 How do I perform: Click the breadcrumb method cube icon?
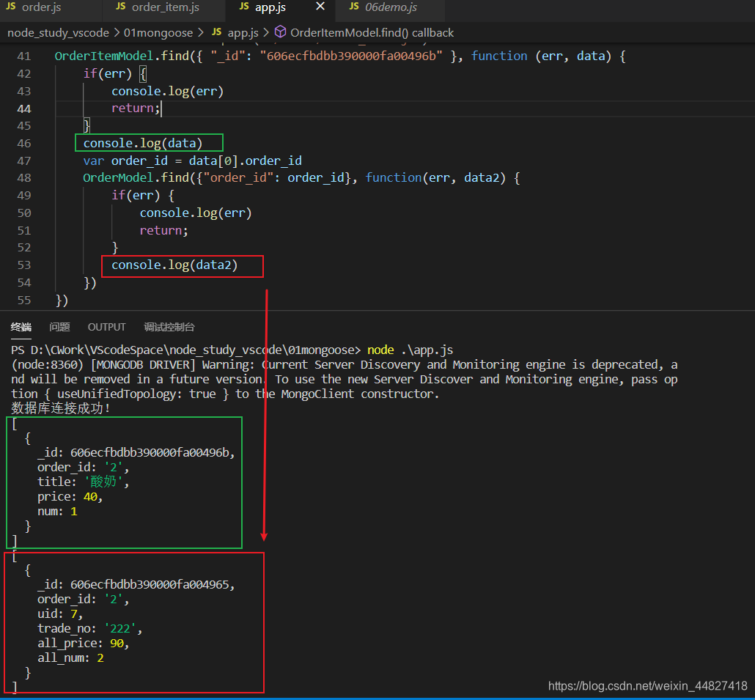pos(280,32)
